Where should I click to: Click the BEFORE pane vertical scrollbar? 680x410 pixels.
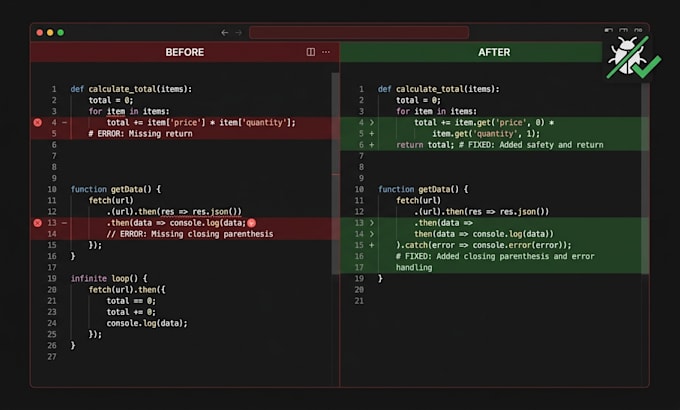tap(335, 174)
